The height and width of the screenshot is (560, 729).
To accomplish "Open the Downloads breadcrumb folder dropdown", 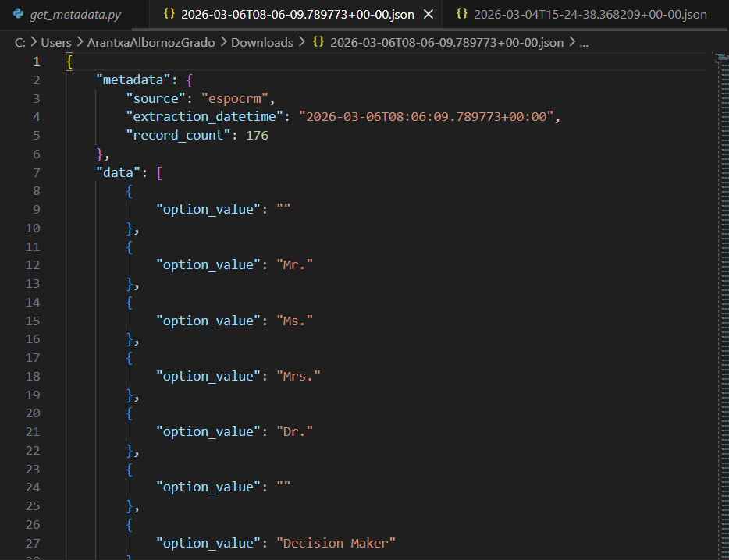I will (261, 42).
